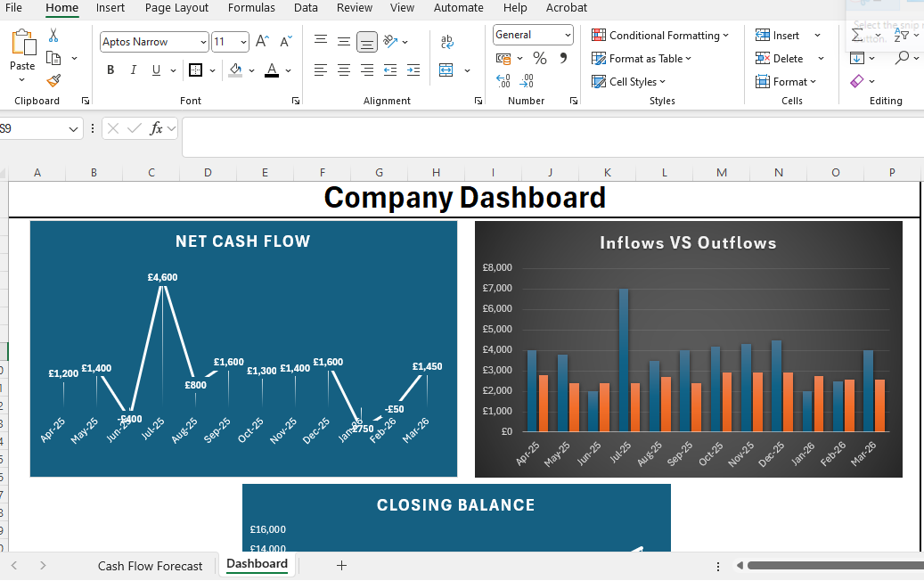Toggle Bottom Align for cells
The image size is (924, 581).
click(366, 41)
